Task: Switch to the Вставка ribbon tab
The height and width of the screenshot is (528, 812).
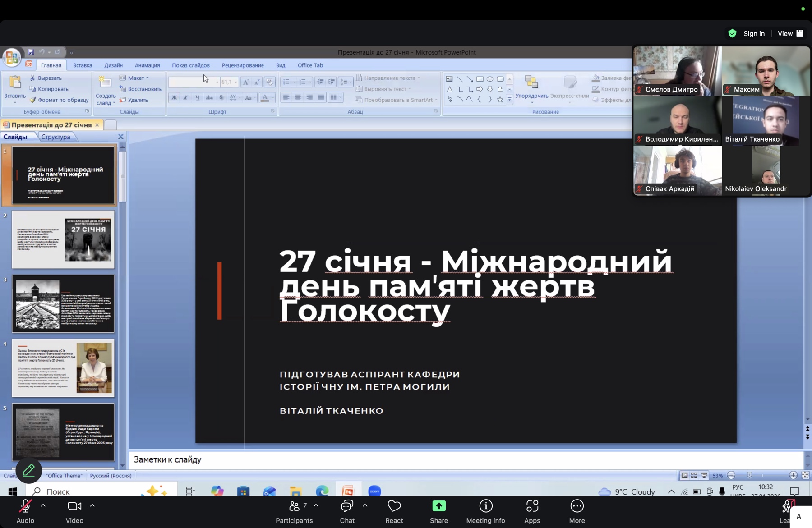Action: point(83,65)
